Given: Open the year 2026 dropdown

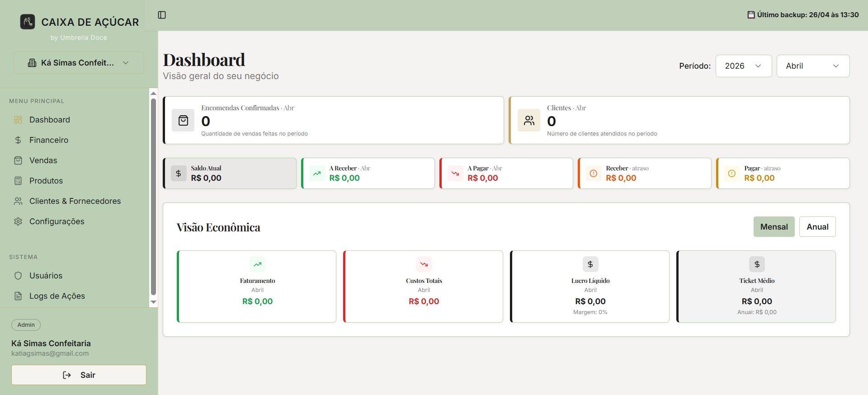Looking at the screenshot, I should click(x=743, y=66).
